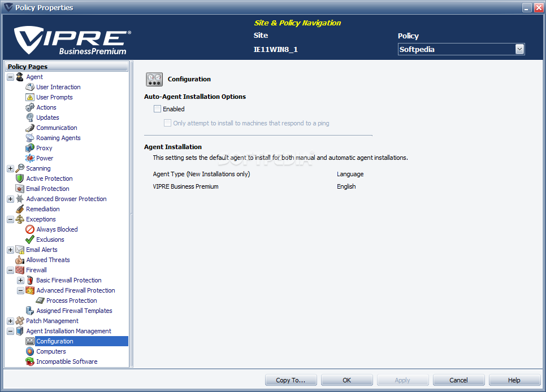The width and height of the screenshot is (546, 392).
Task: Click the Assigned Firewall Templates icon
Action: point(30,311)
